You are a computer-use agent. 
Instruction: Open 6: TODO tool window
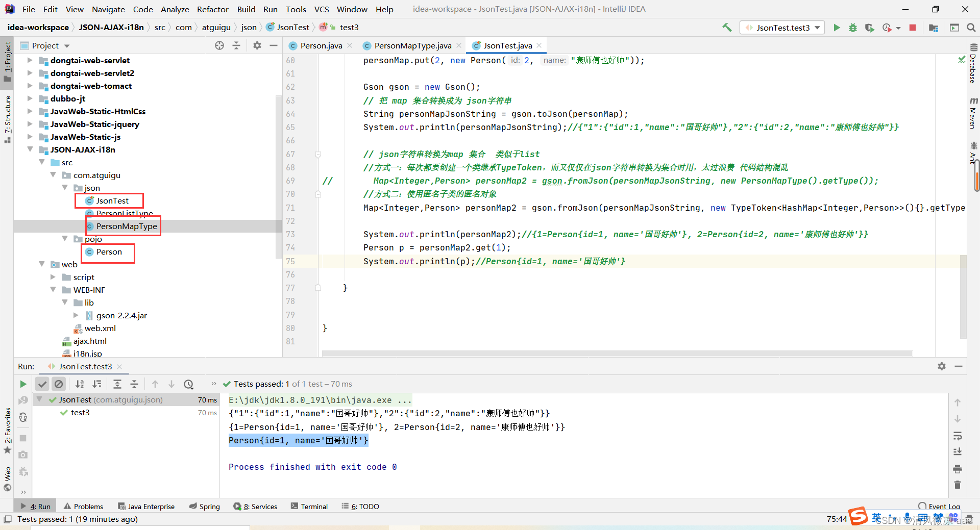(x=360, y=506)
